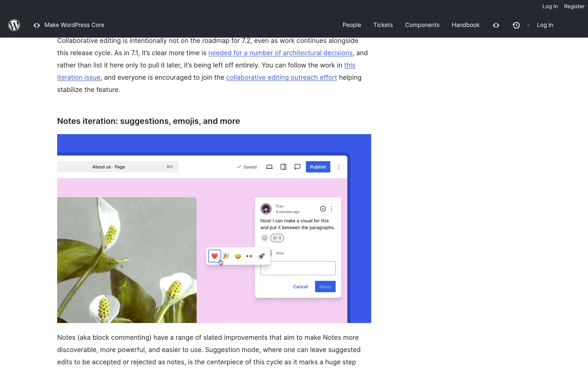Mark Fran's note as resolved

323,209
